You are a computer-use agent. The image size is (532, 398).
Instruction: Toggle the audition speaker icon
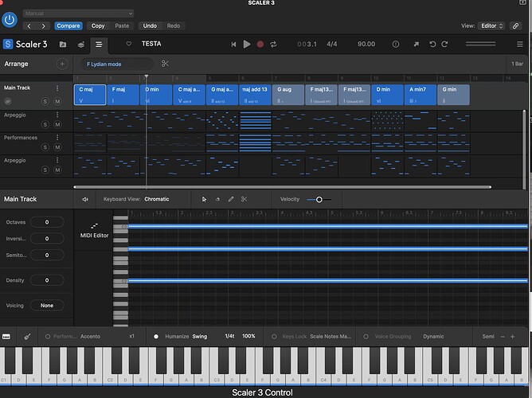(x=85, y=199)
